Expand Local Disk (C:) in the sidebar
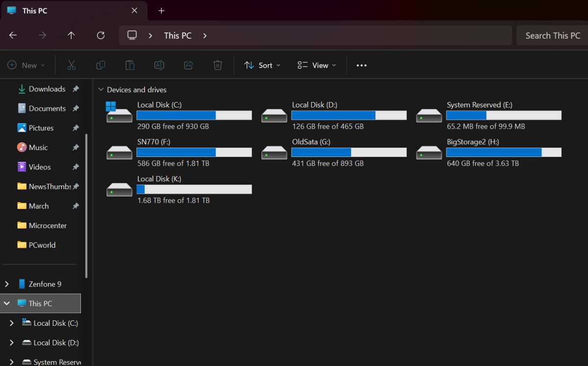The width and height of the screenshot is (588, 366). 12,323
